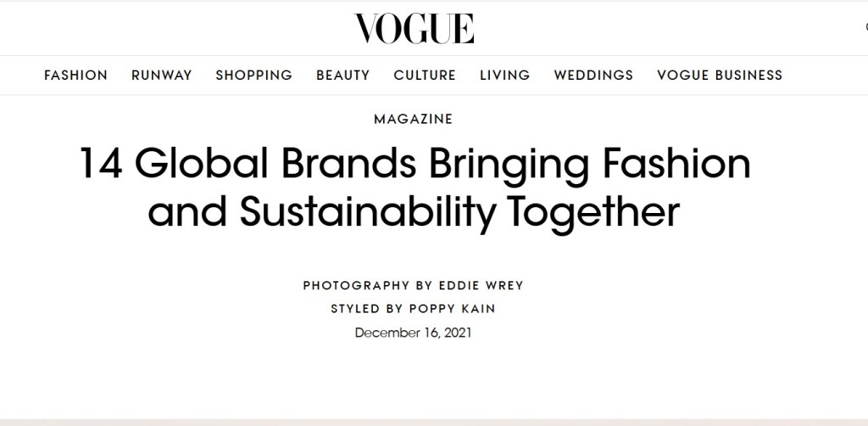The width and height of the screenshot is (868, 426).
Task: Click the article image strip at page bottom
Action: click(433, 422)
